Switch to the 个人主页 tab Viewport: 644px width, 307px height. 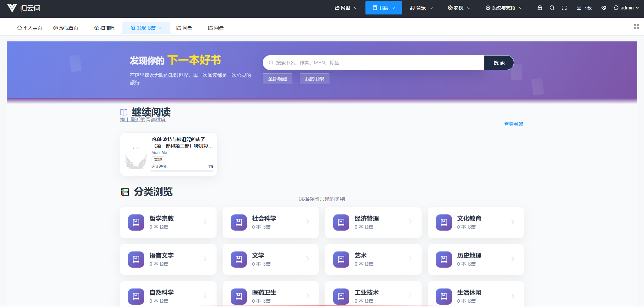pyautogui.click(x=30, y=28)
